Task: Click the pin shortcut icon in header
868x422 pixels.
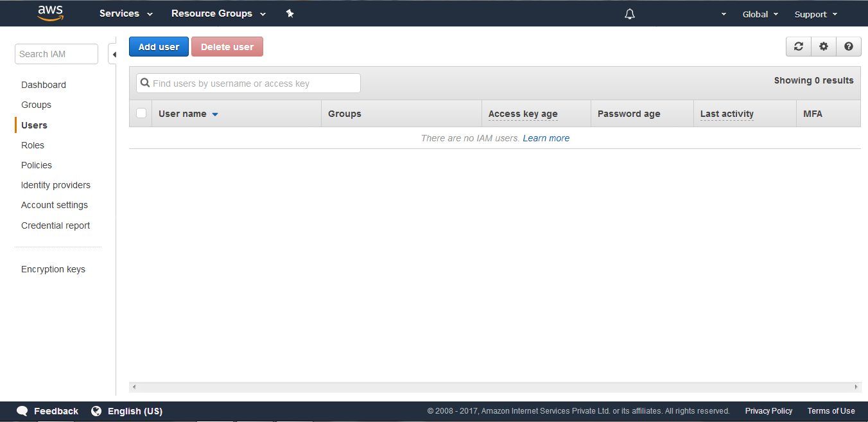Action: (x=290, y=13)
